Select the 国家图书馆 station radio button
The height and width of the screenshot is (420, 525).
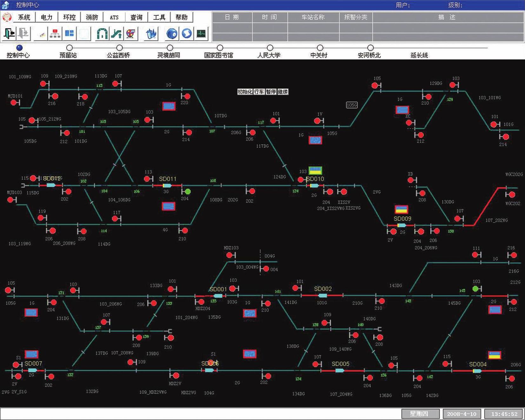pos(220,48)
